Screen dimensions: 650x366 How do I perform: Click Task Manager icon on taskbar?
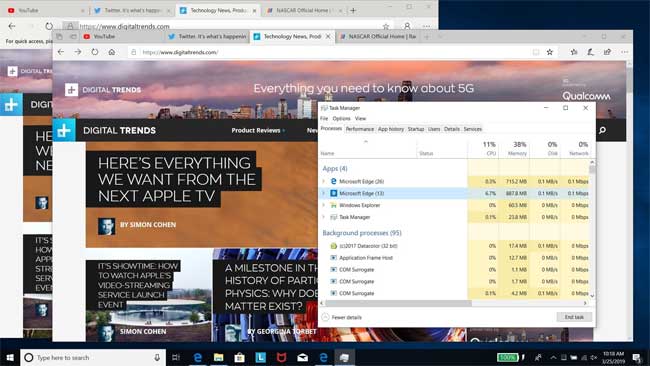click(344, 357)
